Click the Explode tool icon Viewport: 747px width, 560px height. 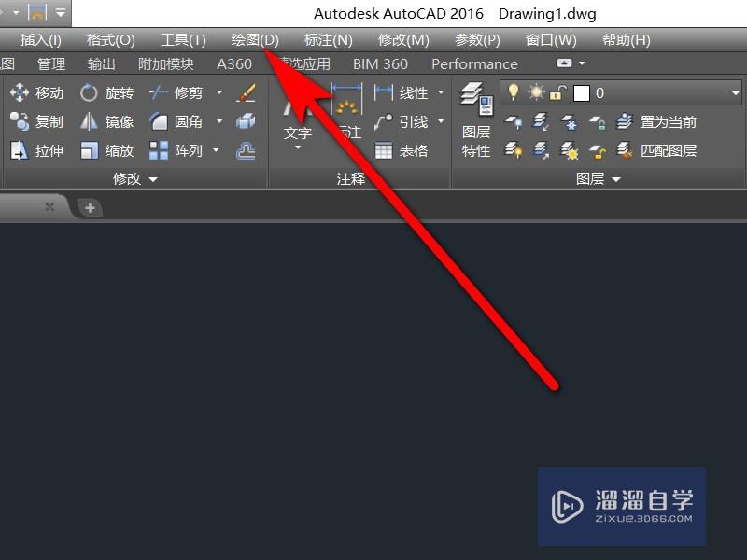(246, 122)
